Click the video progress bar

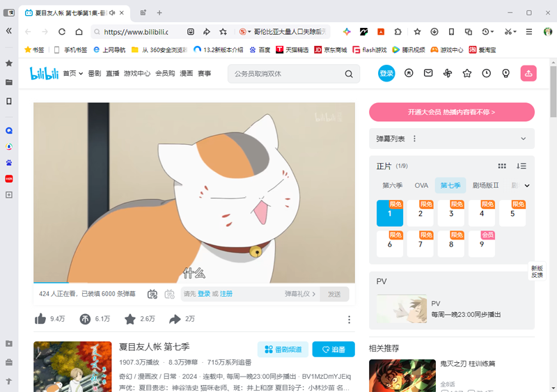194,283
